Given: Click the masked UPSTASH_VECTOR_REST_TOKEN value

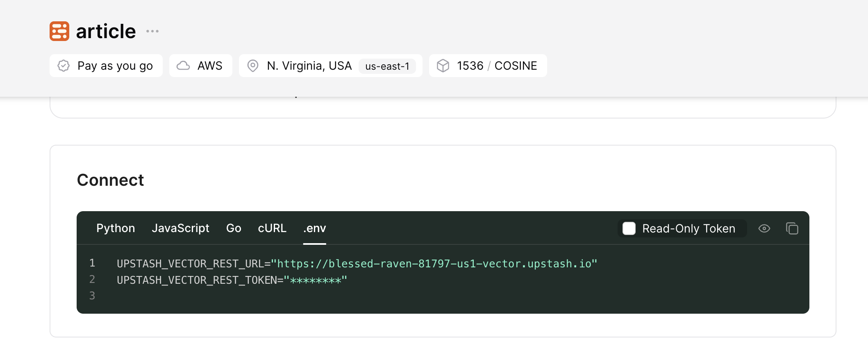Looking at the screenshot, I should click(x=315, y=280).
